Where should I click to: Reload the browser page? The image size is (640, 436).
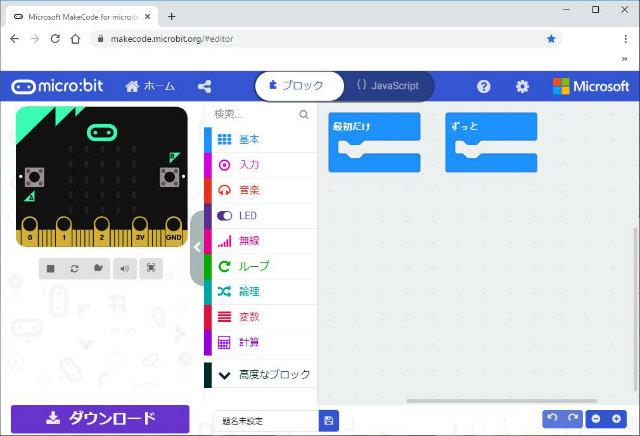55,39
